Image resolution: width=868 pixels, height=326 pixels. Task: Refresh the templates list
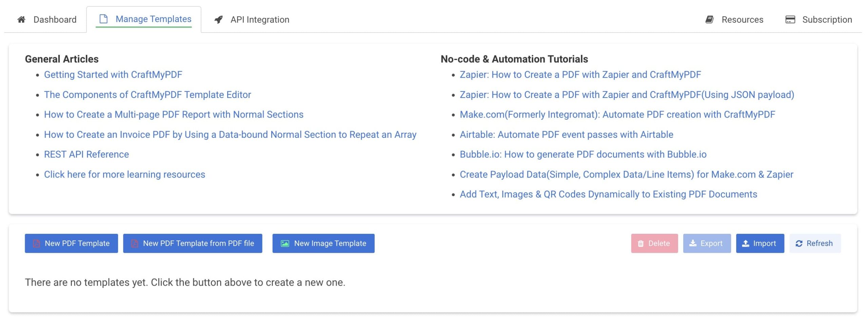pos(815,243)
